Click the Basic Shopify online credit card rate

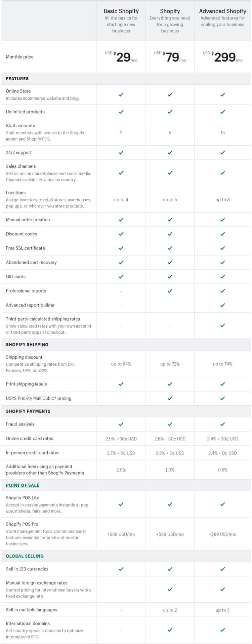pos(121,439)
